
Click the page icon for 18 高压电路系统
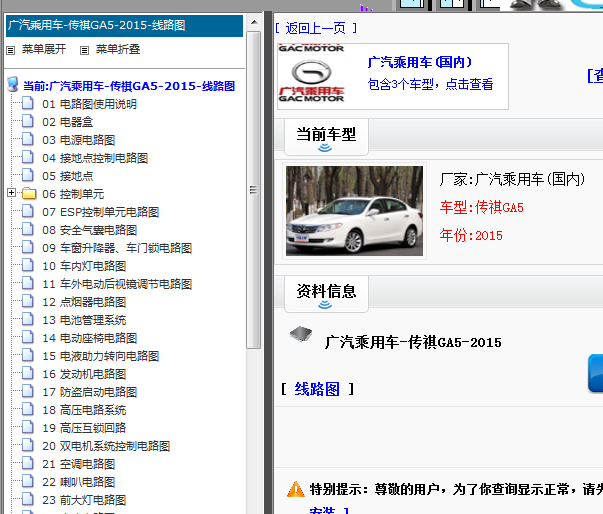[28, 409]
